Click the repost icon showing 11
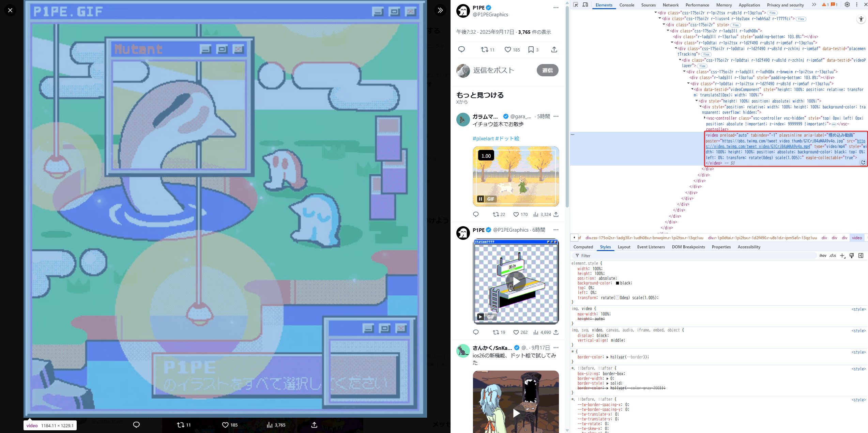 [484, 50]
